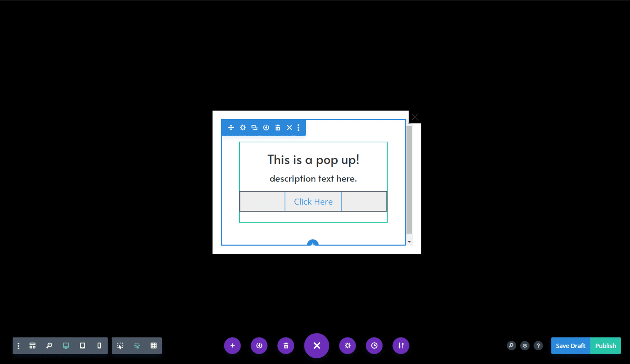Enable the multiselect mode tool
Viewport: 630px width, 364px height.
click(120, 345)
